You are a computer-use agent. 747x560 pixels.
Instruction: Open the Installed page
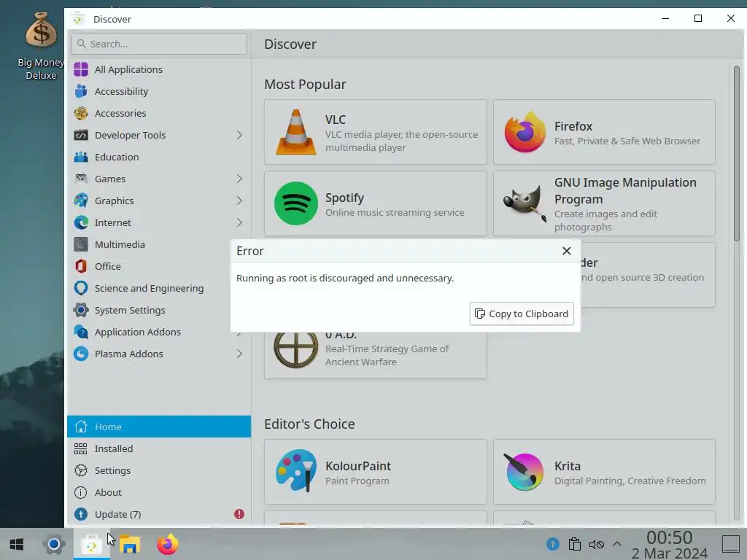pyautogui.click(x=159, y=448)
